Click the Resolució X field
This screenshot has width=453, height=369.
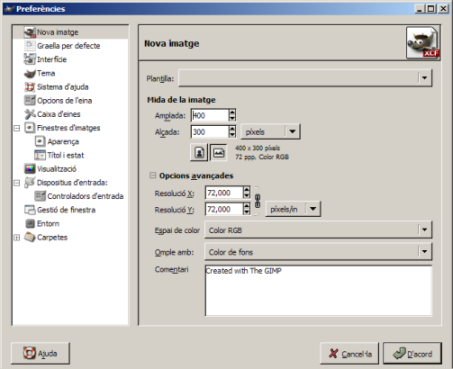(x=224, y=193)
